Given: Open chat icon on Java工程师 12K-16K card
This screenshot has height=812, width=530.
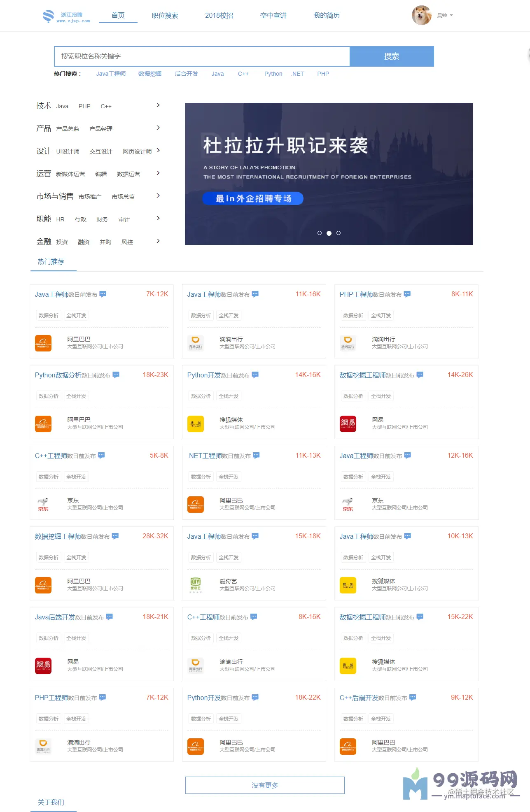Looking at the screenshot, I should [408, 456].
